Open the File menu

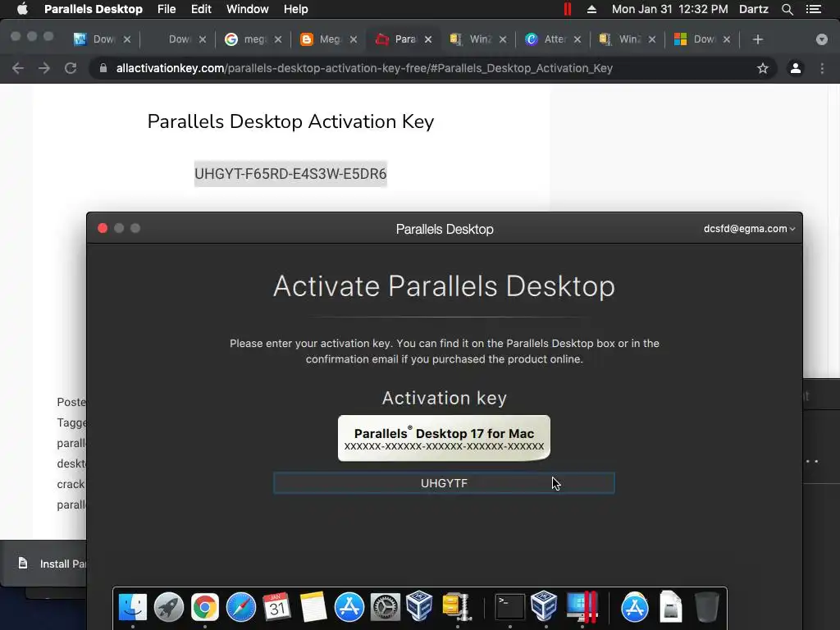click(x=167, y=9)
